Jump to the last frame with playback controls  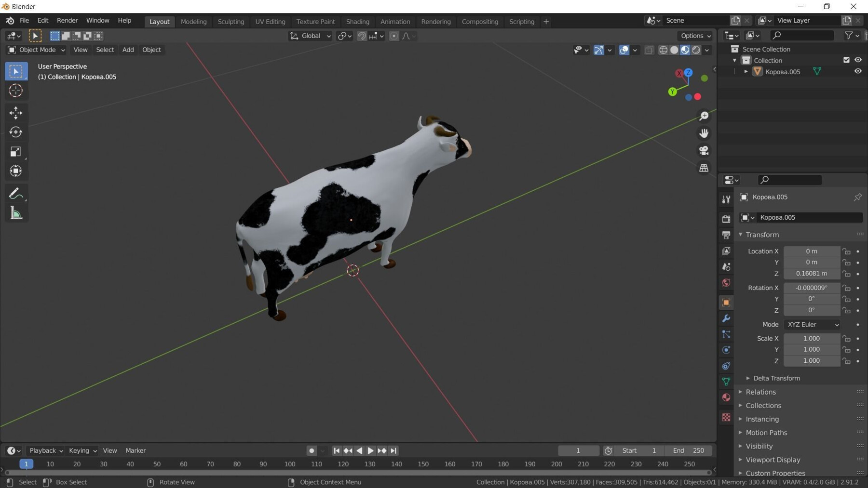tap(393, 450)
